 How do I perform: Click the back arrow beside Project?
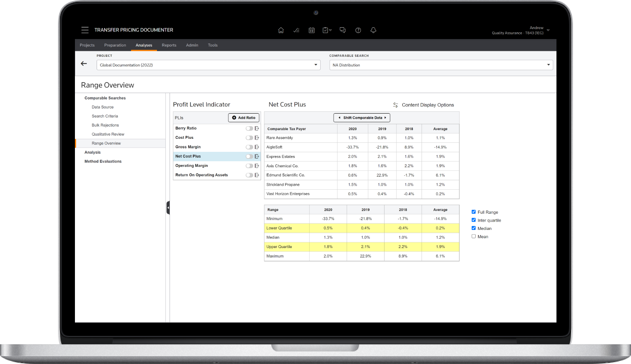(84, 63)
